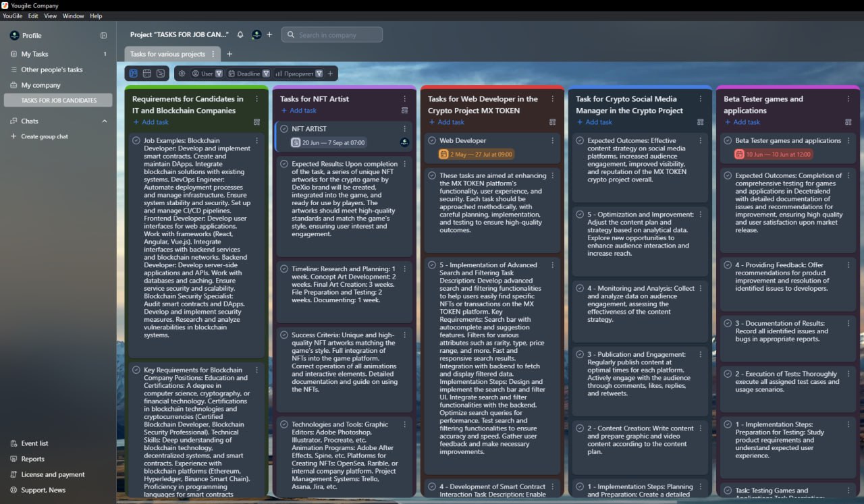Click the project member avatar in header
Screen dimensions: 864x504
coord(256,34)
